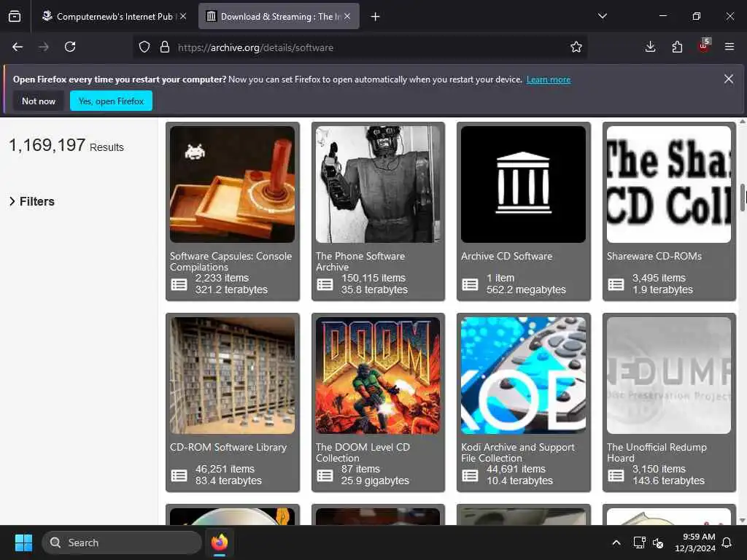
Task: Open a new browser tab
Action: coord(376,17)
